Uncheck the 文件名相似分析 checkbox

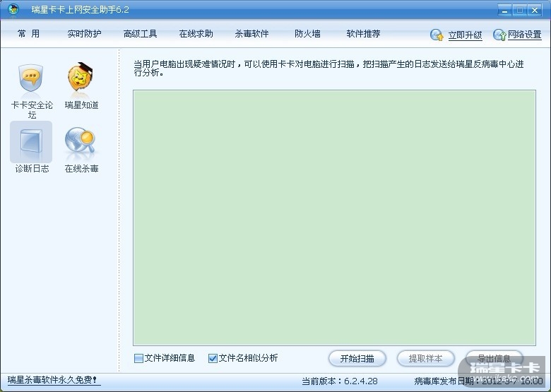tap(213, 358)
